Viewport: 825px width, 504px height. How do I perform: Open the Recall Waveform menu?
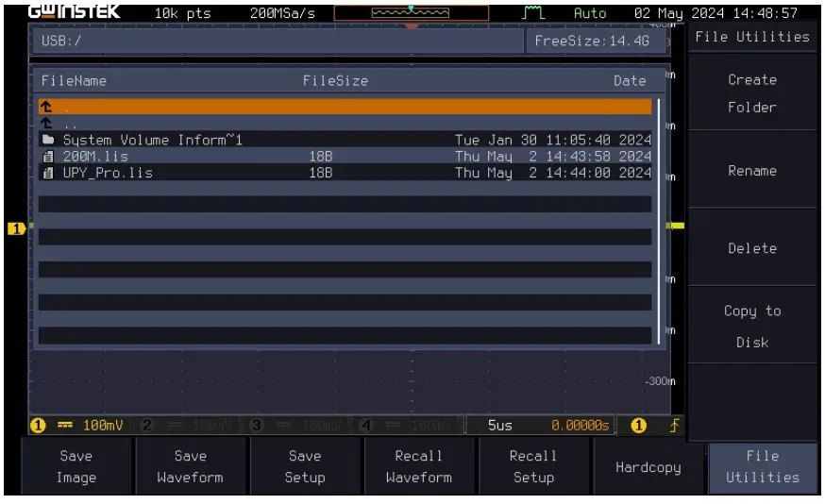tap(419, 466)
